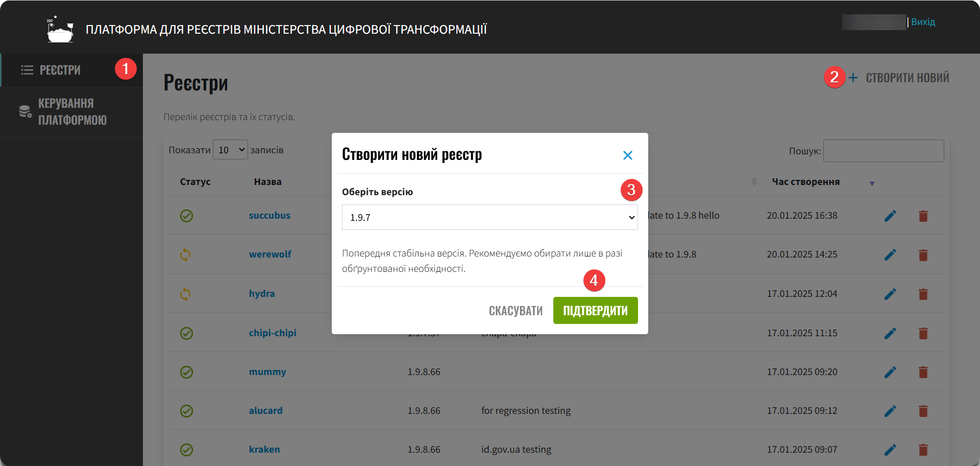Sort by Час створення column
The width and height of the screenshot is (980, 466).
tap(805, 182)
